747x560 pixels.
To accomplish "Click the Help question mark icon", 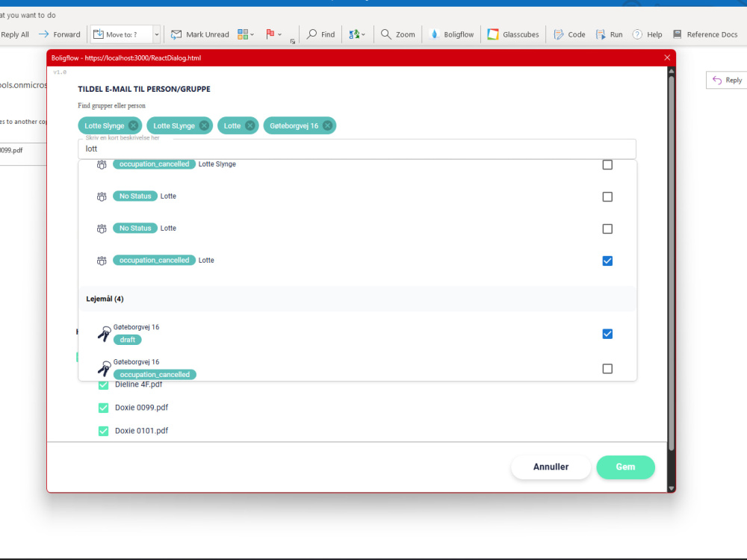I will [x=637, y=34].
